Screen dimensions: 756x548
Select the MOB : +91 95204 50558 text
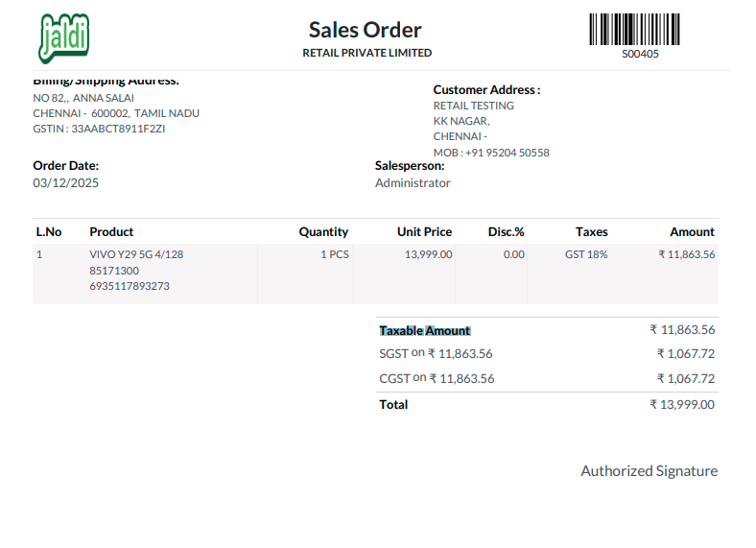tap(491, 153)
